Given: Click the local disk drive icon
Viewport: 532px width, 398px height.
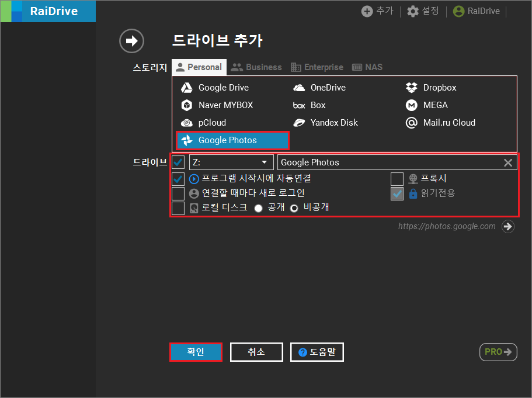Looking at the screenshot, I should (x=194, y=208).
